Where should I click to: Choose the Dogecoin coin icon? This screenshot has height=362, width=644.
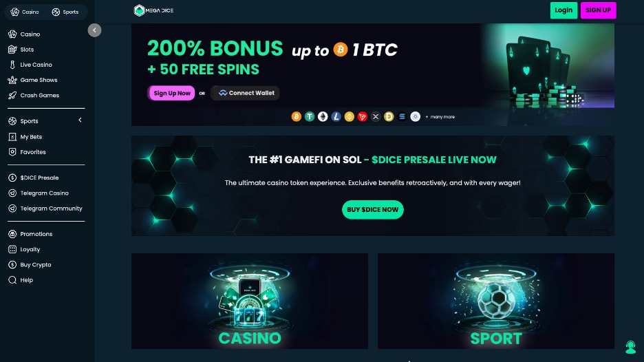(389, 117)
